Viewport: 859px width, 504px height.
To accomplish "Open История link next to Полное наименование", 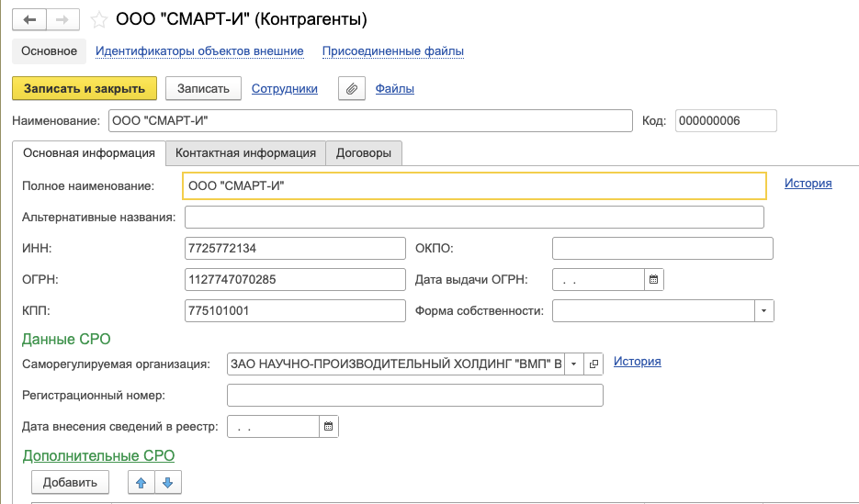I will click(x=808, y=184).
